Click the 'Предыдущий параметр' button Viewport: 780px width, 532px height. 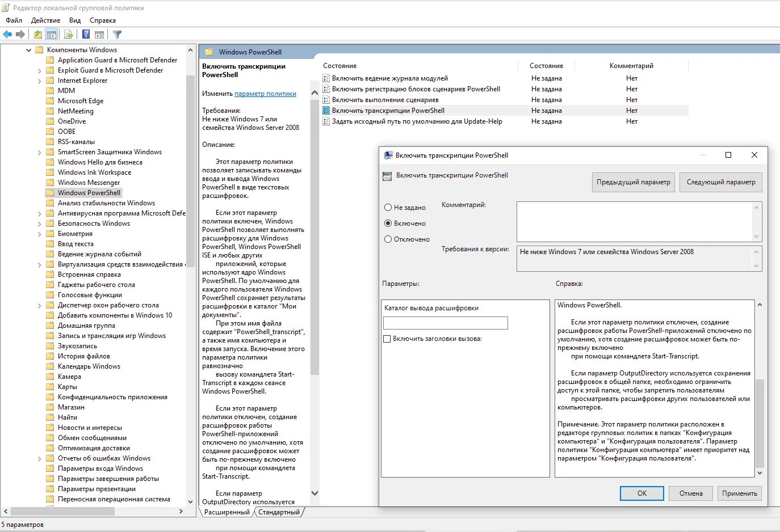[x=634, y=182]
